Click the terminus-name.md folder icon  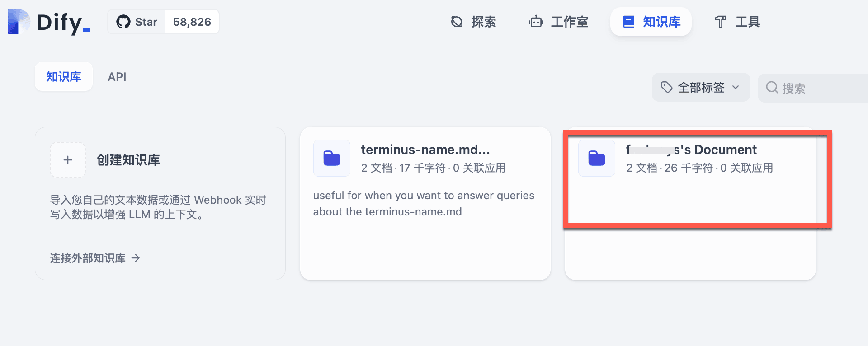(331, 158)
